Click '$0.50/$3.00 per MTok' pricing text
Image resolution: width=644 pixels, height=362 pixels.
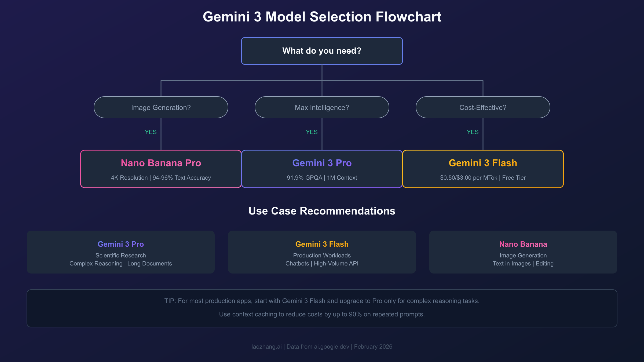coord(469,178)
